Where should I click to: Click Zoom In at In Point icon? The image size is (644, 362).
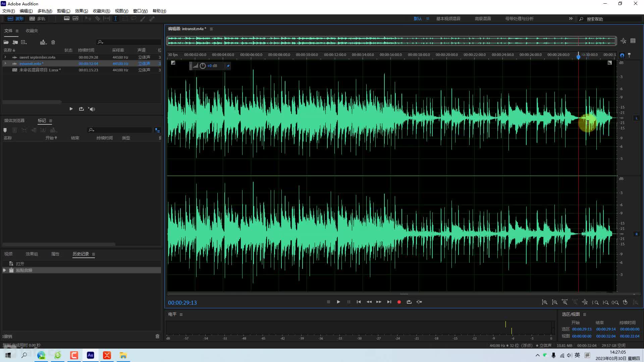[x=595, y=302]
